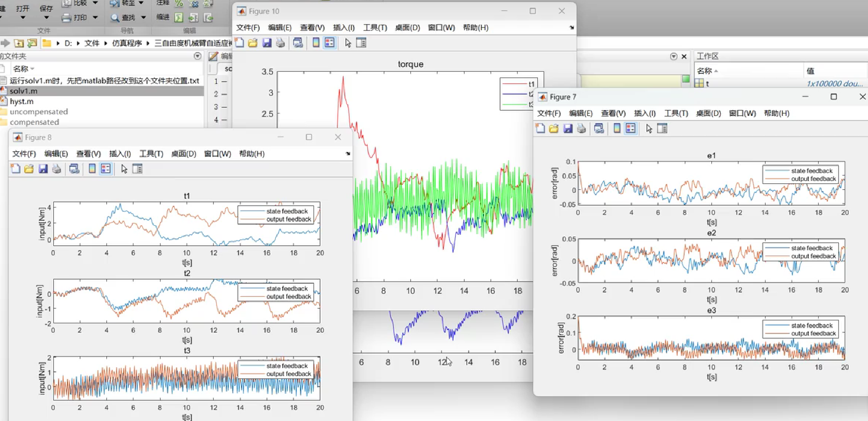Toggle Insert Colorbar in Figure 7 toolbar
The image size is (868, 421).
(x=617, y=128)
